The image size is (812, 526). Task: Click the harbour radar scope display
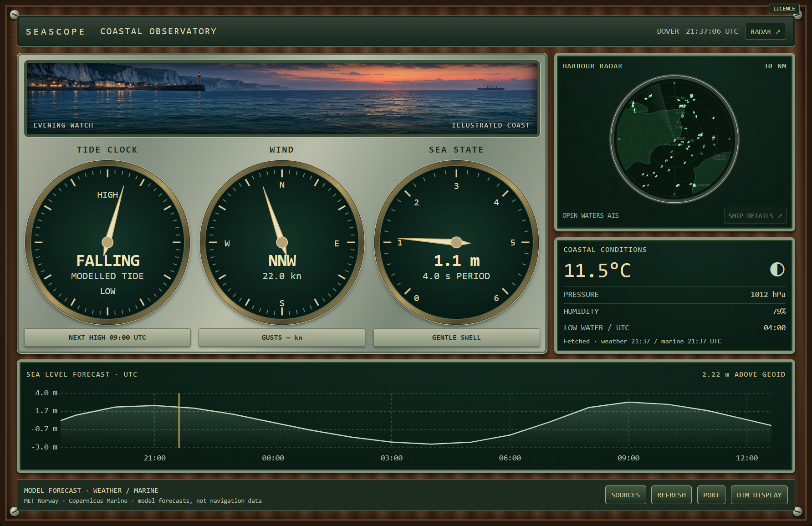click(674, 139)
